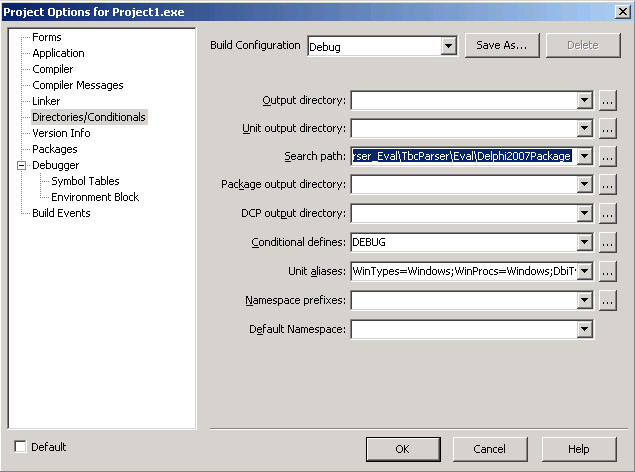The height and width of the screenshot is (472, 635).
Task: Enable the Default checkbox
Action: pyautogui.click(x=22, y=447)
